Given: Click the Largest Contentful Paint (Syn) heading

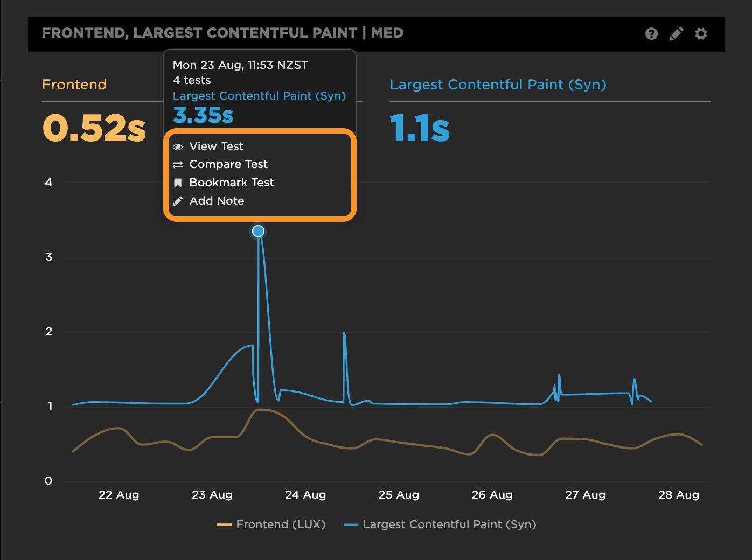Looking at the screenshot, I should click(x=498, y=85).
